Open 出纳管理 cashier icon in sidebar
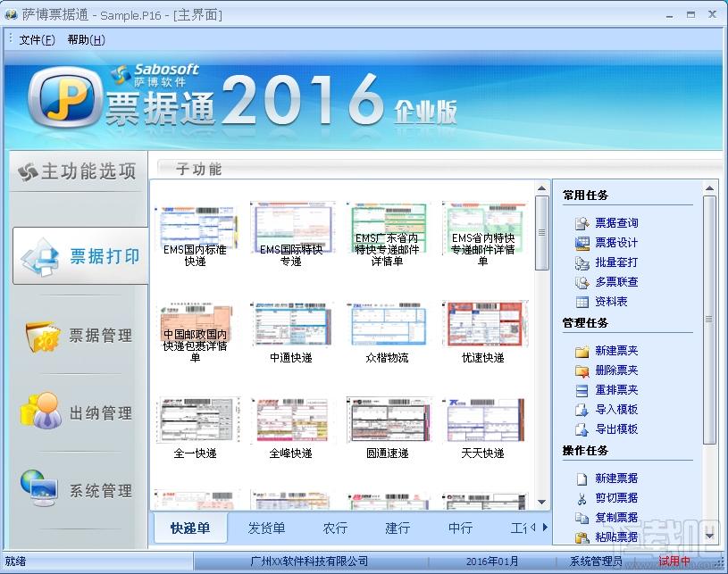The height and width of the screenshot is (574, 728). click(x=41, y=411)
